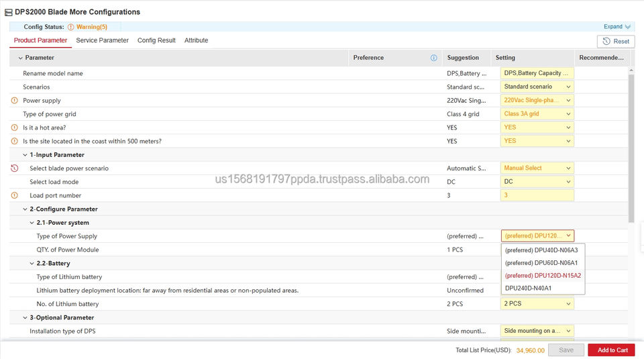Image resolution: width=644 pixels, height=359 pixels.
Task: Collapse the 2.1-Power system group
Action: (x=32, y=223)
